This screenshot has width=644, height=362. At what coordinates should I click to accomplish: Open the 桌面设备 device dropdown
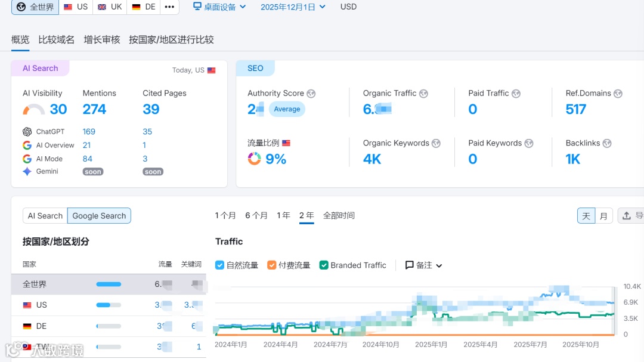click(219, 7)
